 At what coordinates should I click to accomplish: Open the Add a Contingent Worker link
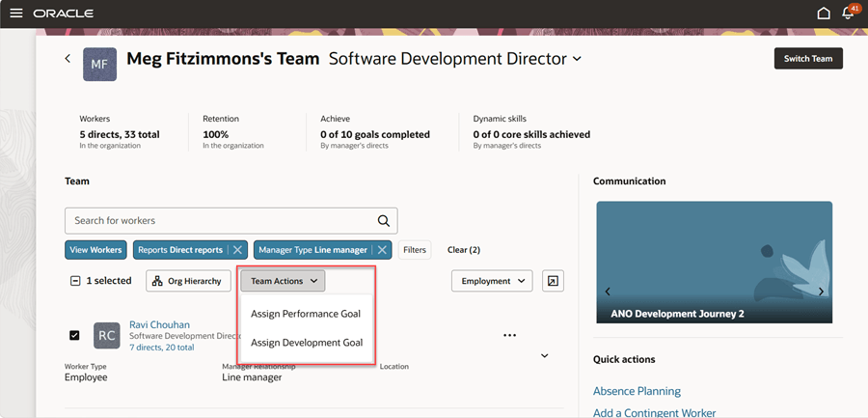(654, 412)
